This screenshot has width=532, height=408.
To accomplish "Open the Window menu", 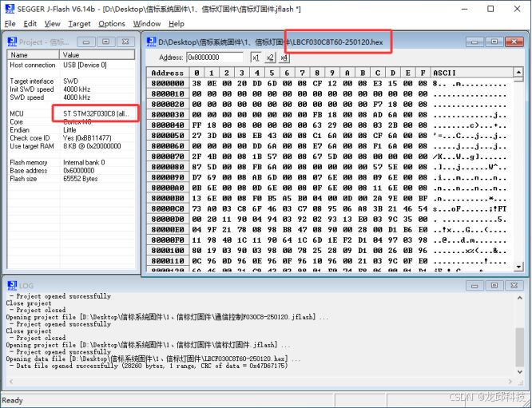I will (147, 24).
